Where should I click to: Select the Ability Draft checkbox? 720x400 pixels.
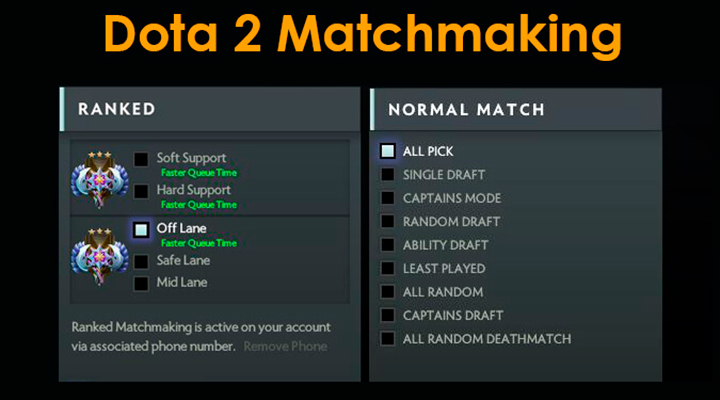click(388, 245)
